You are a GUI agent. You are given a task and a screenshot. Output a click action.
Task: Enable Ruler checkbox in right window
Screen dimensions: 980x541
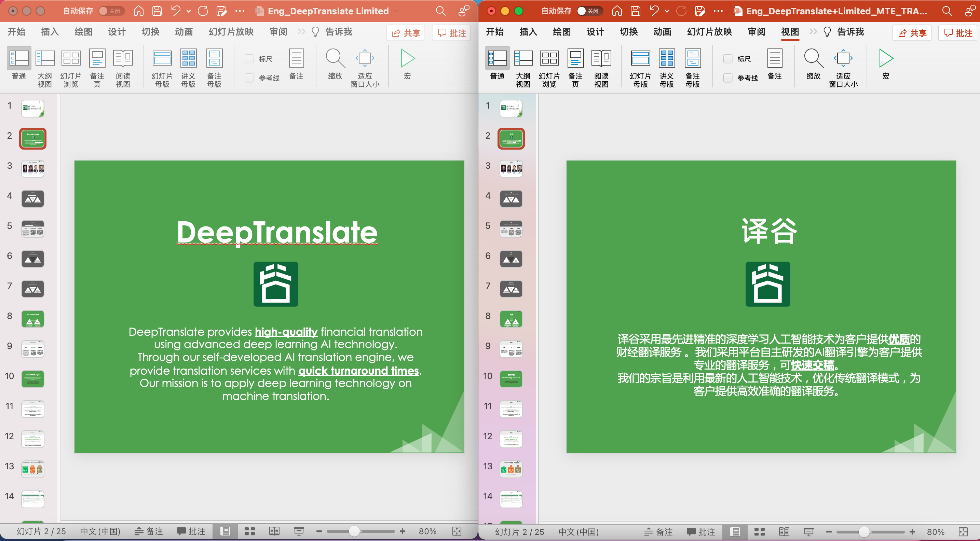click(x=727, y=58)
